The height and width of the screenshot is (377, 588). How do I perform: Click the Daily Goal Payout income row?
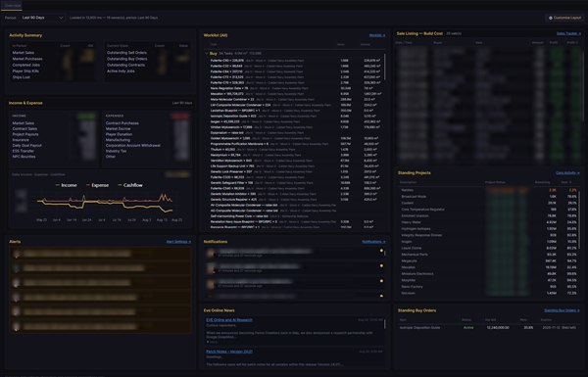(54, 145)
